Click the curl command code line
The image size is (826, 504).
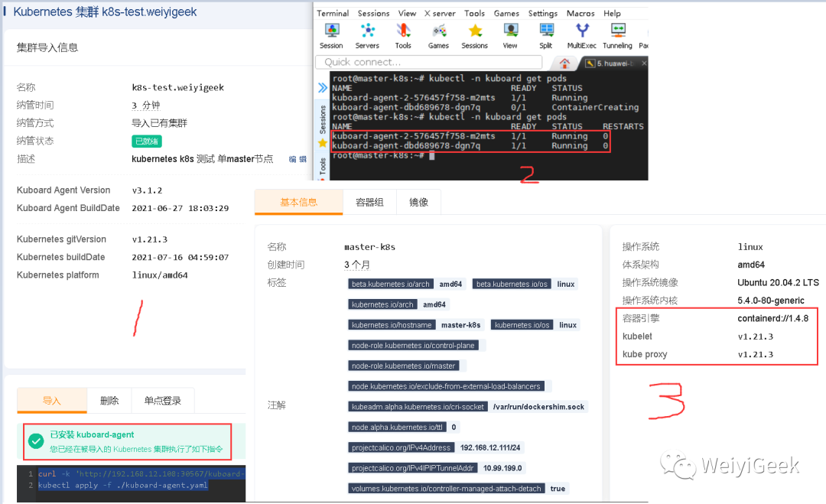140,473
